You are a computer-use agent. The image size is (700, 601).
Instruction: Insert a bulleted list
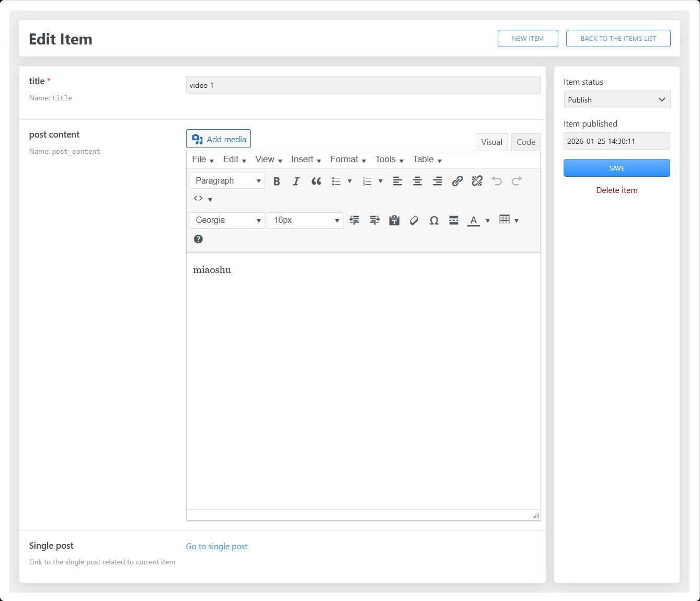point(336,181)
